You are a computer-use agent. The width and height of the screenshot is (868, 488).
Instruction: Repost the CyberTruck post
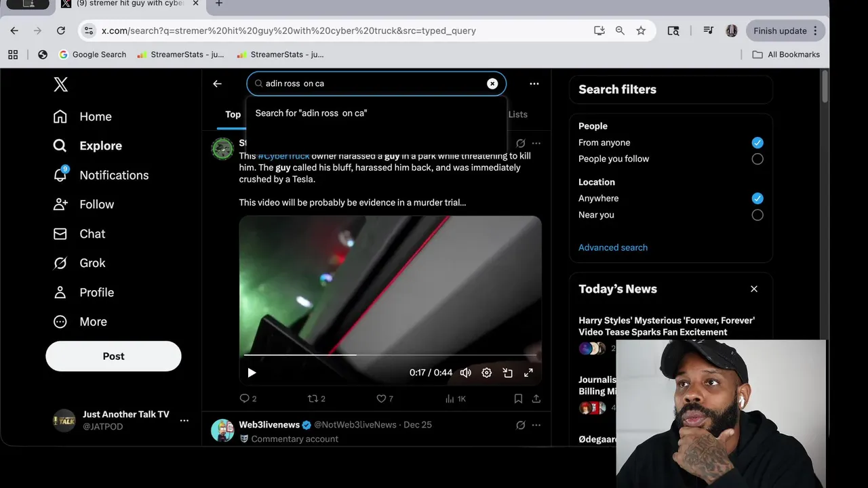tap(317, 399)
